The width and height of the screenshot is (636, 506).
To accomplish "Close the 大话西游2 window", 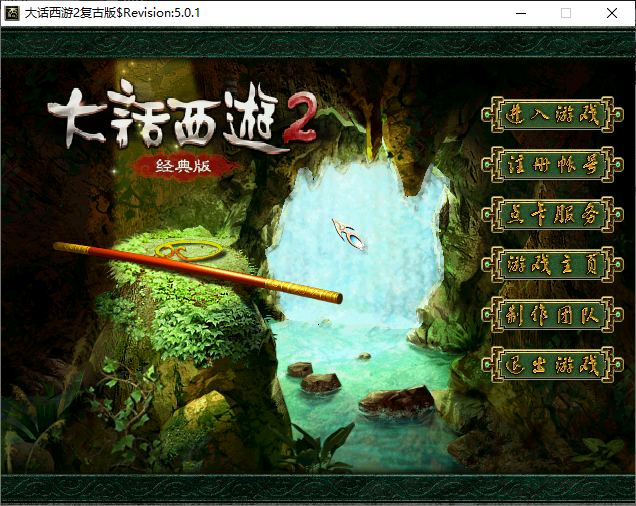I will pos(612,13).
